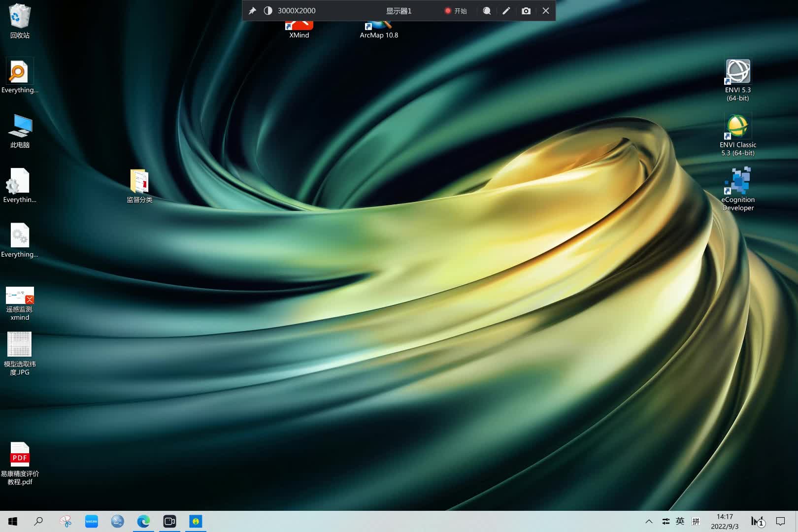
Task: Open the pinwheel app in taskbar
Action: click(65, 521)
